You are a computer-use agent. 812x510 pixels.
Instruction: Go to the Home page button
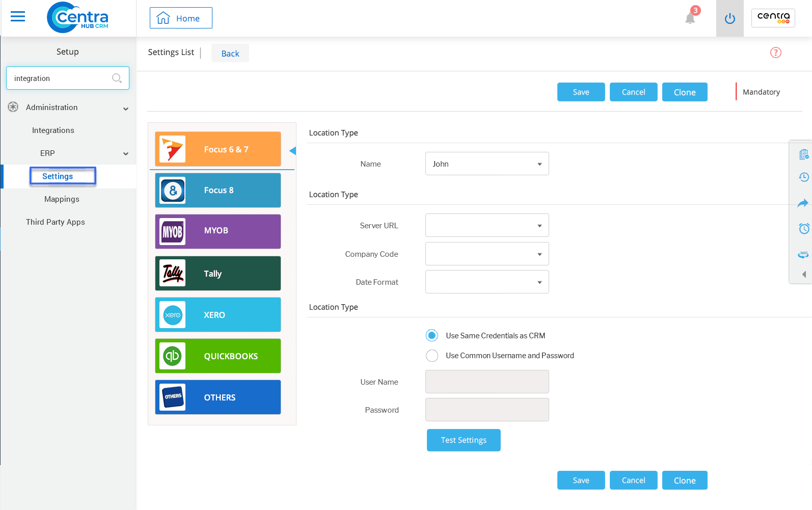pos(181,18)
